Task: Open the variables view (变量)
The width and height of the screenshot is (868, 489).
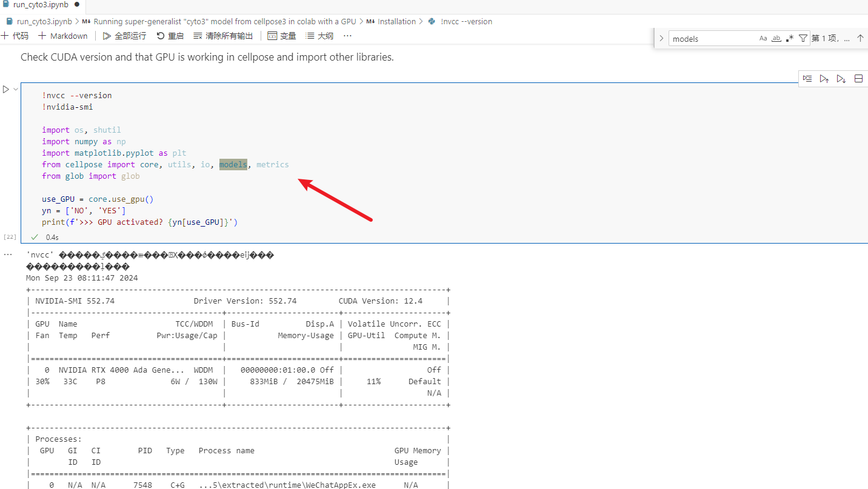Action: [282, 36]
